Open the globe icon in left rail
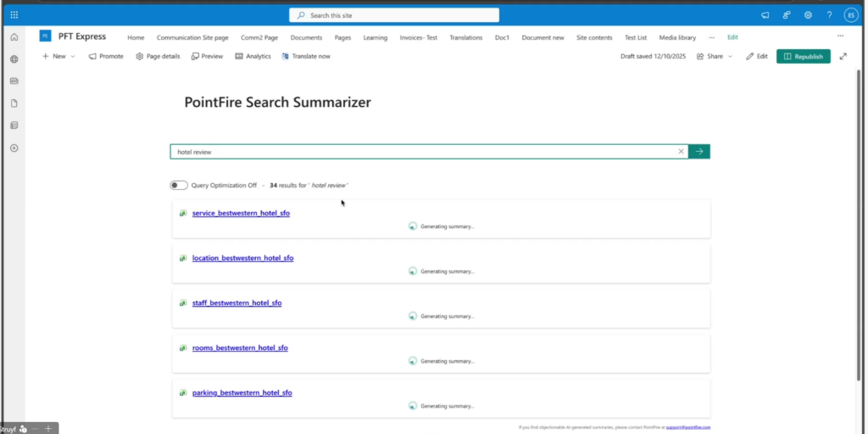This screenshot has width=868, height=434. click(14, 59)
